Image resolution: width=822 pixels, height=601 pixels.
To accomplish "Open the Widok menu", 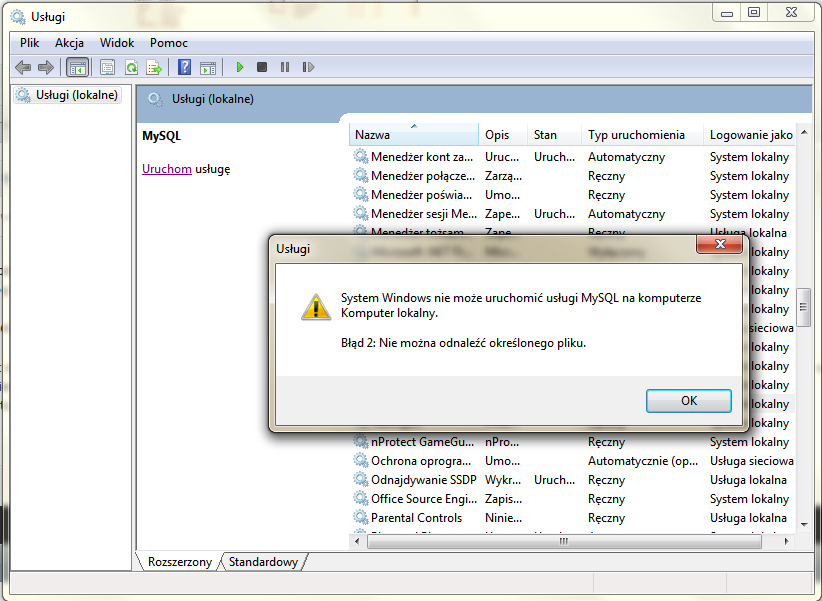I will tap(117, 43).
